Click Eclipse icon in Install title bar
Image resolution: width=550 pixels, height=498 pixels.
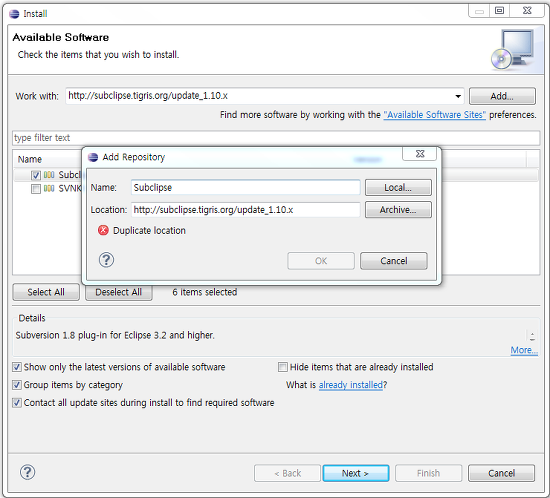coord(14,14)
